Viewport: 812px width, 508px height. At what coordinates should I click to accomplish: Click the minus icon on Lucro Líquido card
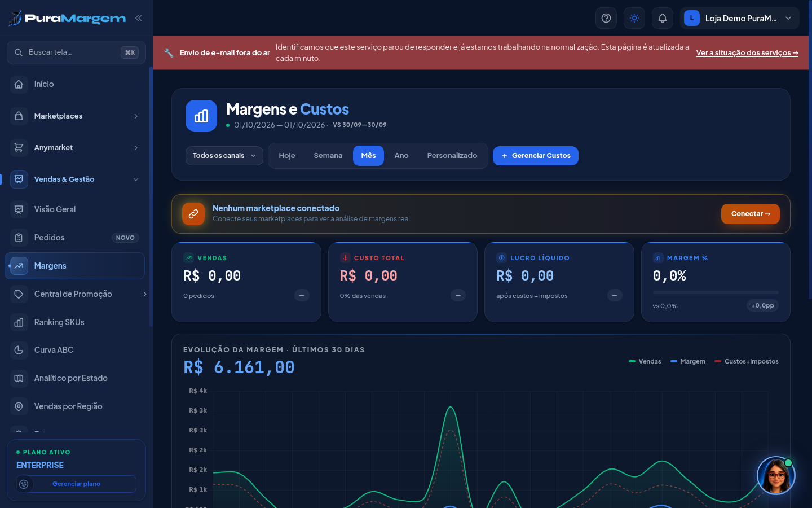615,295
